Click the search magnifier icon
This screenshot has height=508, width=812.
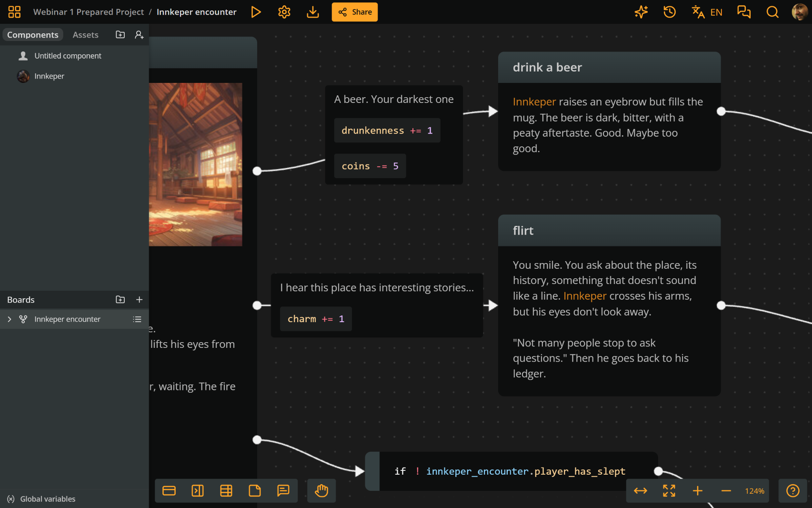[x=772, y=12]
